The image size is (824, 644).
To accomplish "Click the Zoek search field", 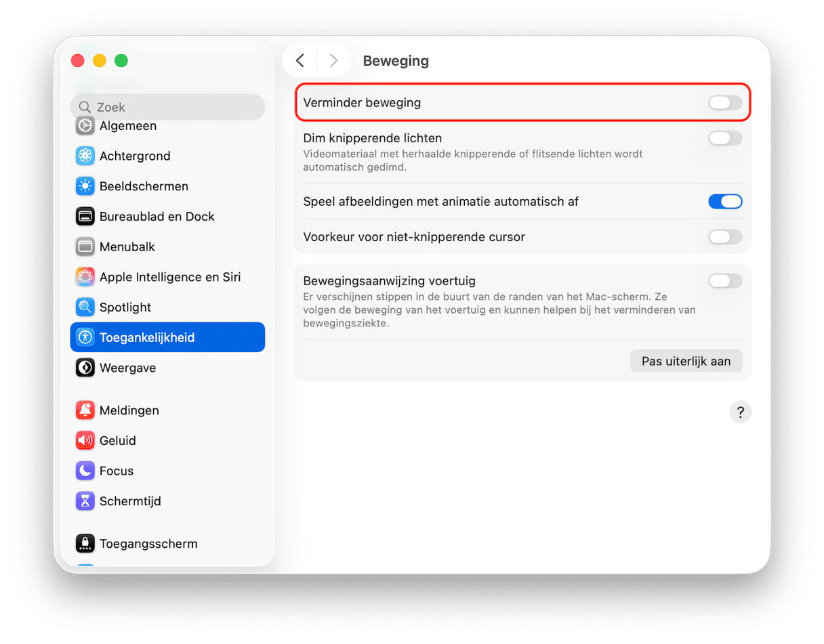I will click(x=169, y=107).
